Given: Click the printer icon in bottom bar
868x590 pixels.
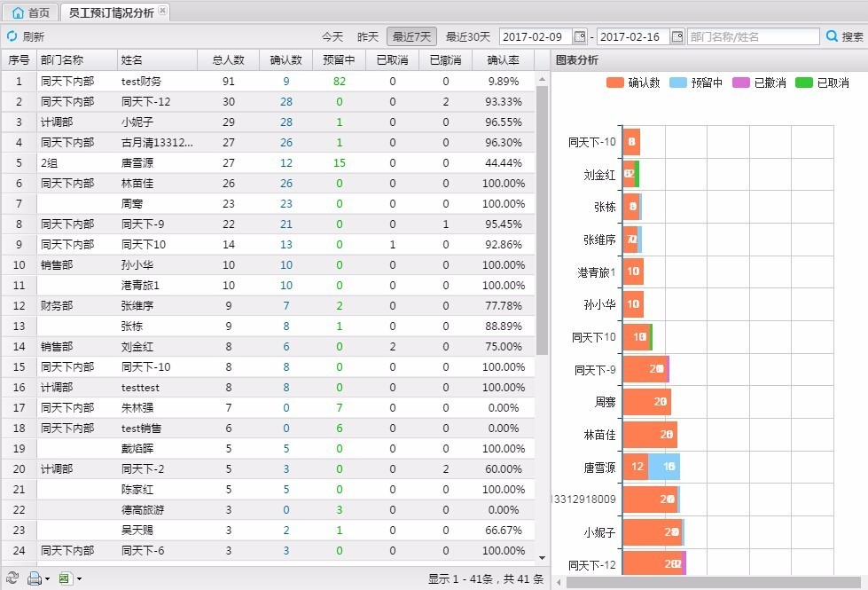Looking at the screenshot, I should [x=34, y=578].
